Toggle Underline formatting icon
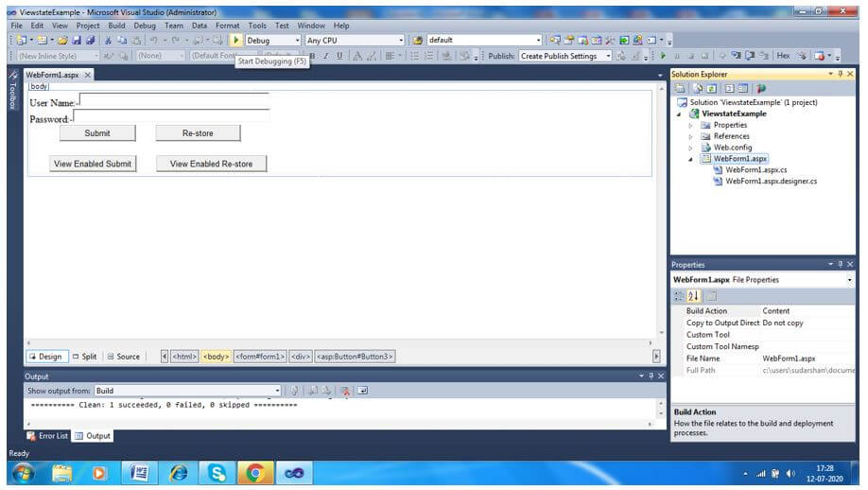The height and width of the screenshot is (490, 868). [x=339, y=56]
